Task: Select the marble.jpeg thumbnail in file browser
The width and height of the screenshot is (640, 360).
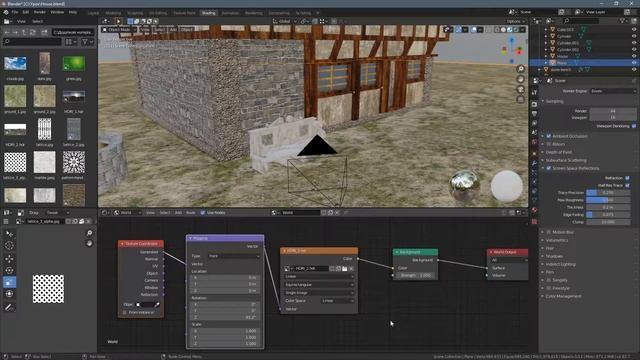Action: [44, 162]
